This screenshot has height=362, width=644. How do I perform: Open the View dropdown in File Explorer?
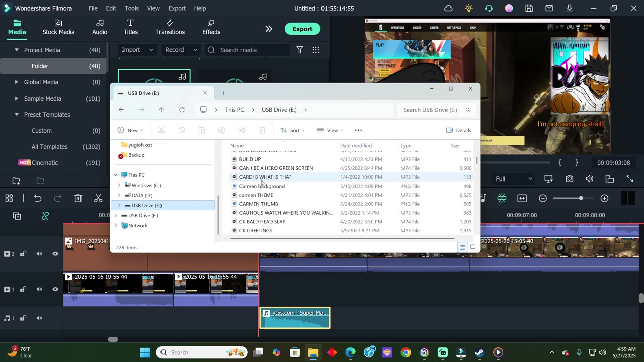pos(330,130)
